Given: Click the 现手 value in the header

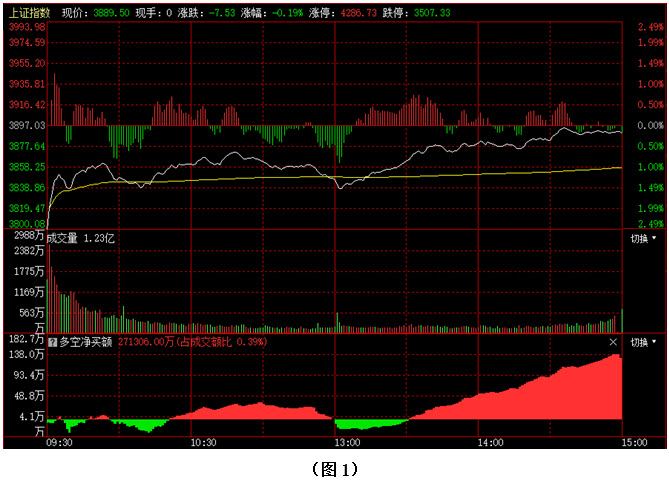Looking at the screenshot, I should 169,13.
